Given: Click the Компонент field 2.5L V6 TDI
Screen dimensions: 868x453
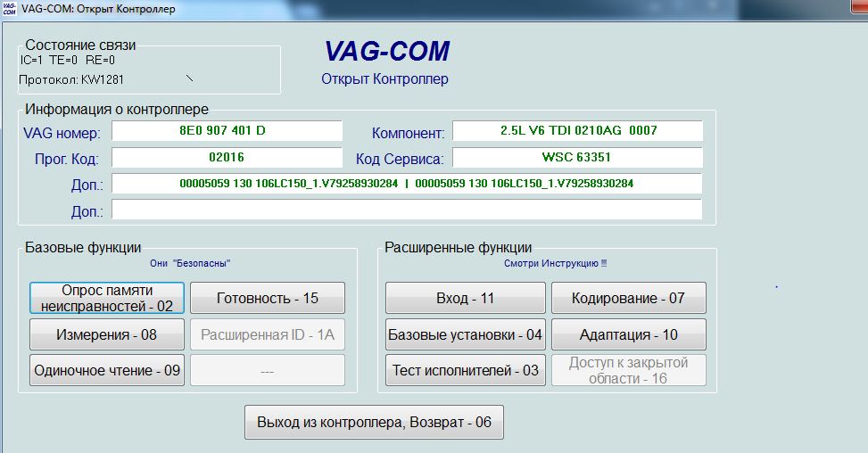Looking at the screenshot, I should coord(577,131).
